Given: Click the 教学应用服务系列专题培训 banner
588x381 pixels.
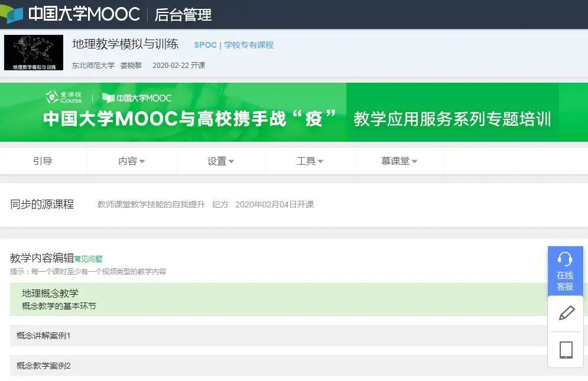Looking at the screenshot, I should [x=452, y=119].
